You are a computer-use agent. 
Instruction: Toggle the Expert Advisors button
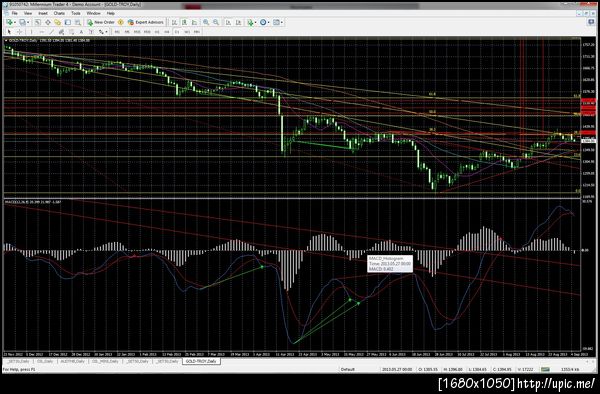146,22
